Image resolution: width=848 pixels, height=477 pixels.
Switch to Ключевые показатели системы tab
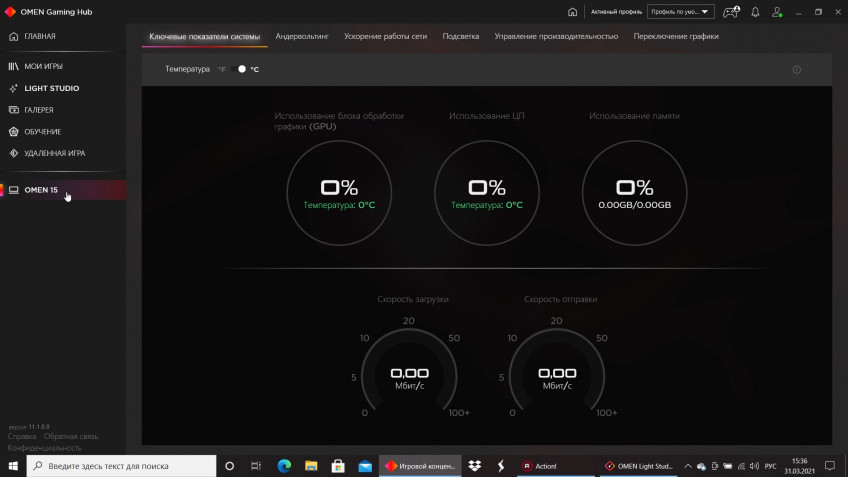pos(204,36)
